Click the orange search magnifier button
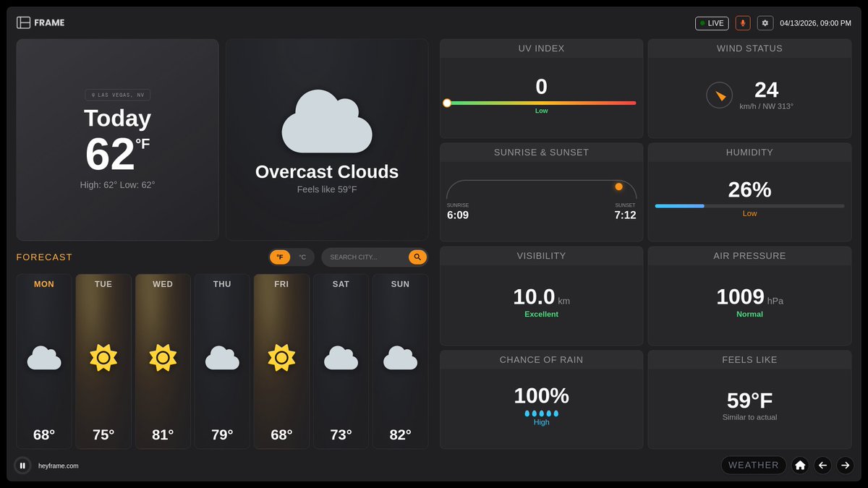The width and height of the screenshot is (868, 488). [x=417, y=257]
